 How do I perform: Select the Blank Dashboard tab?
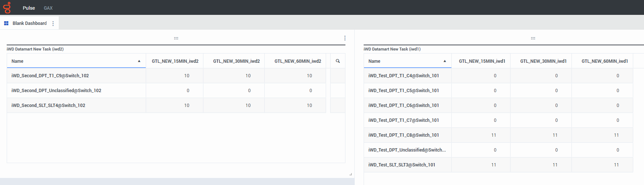[x=29, y=23]
